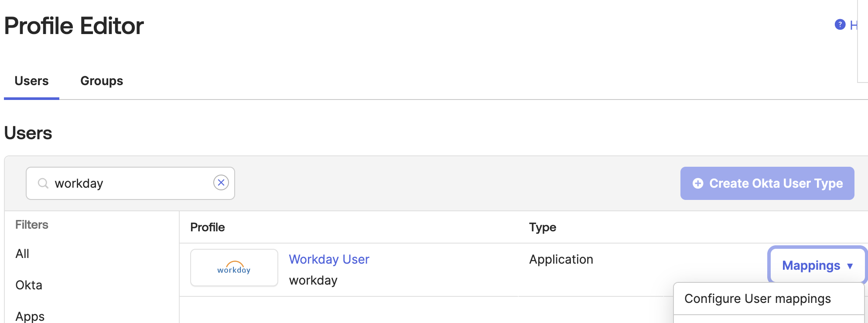Viewport: 868px width, 323px height.
Task: Click the workday variable name text
Action: pyautogui.click(x=313, y=280)
